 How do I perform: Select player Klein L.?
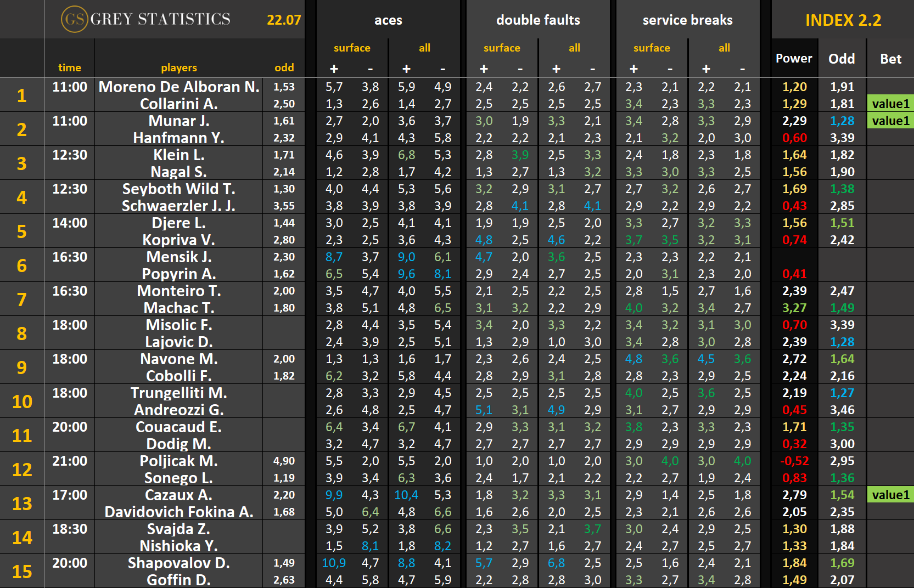click(x=179, y=155)
